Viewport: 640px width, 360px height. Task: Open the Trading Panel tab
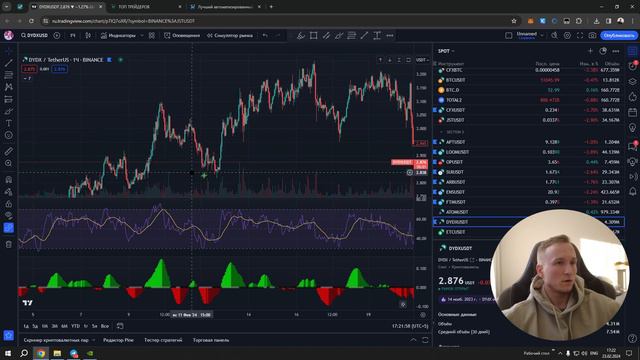211,340
